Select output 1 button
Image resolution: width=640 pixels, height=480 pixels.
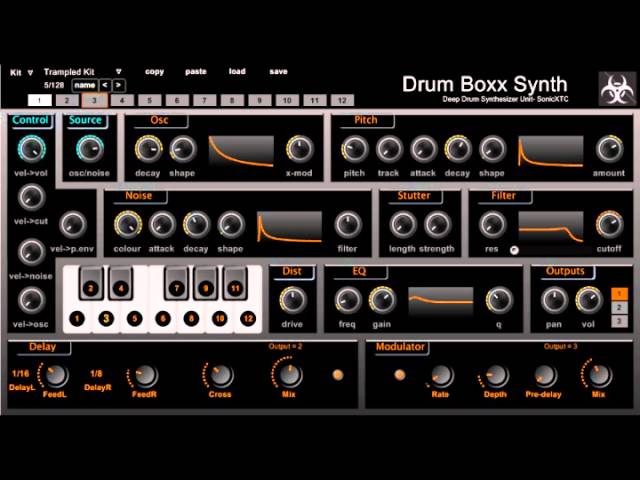click(619, 294)
